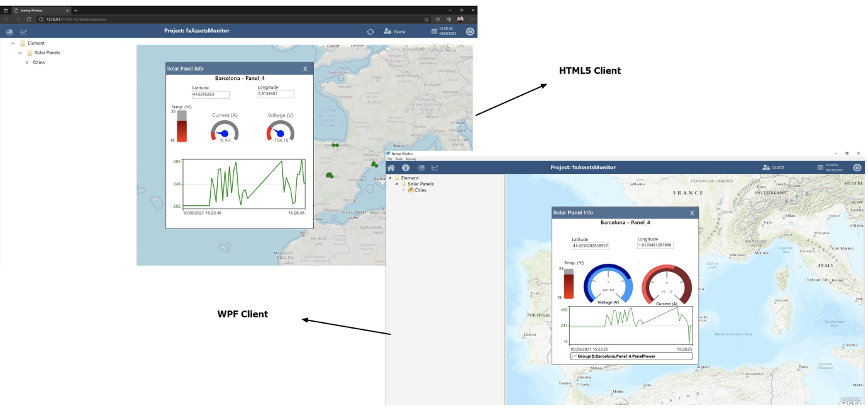Collapse Solar Panels chevron in HTML5 tree
The image size is (868, 413).
click(x=20, y=53)
